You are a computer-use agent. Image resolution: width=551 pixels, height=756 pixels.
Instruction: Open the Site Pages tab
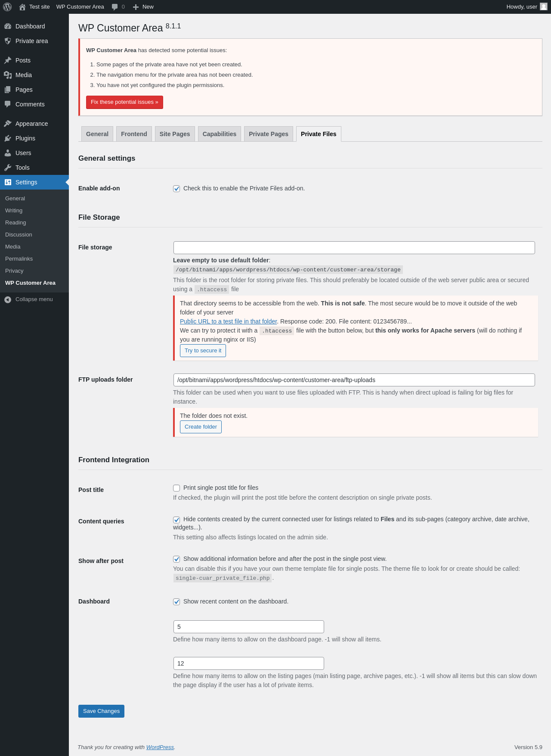175,134
